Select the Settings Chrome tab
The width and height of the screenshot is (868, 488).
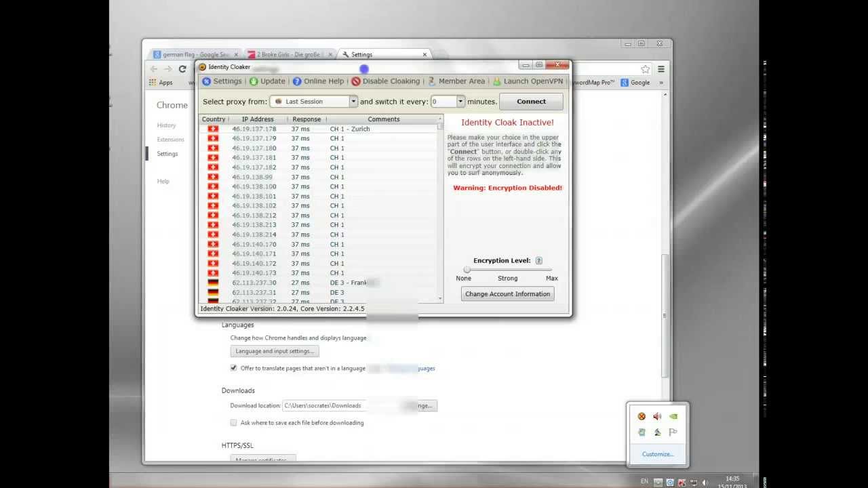point(383,54)
